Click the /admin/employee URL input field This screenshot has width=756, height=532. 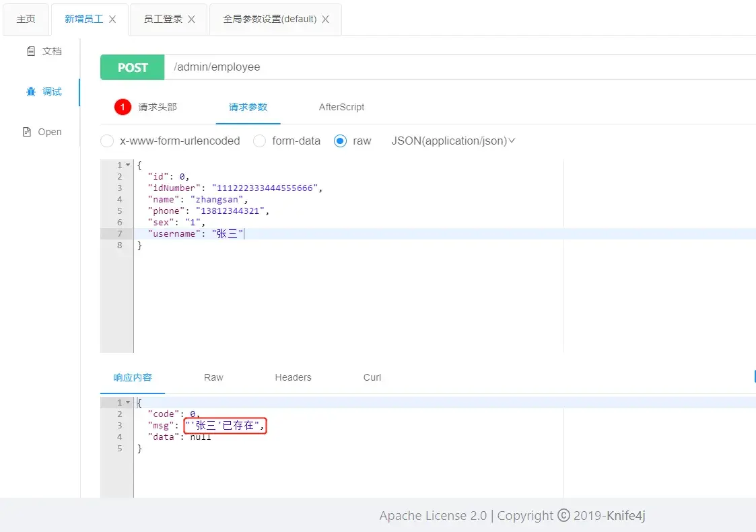pyautogui.click(x=458, y=67)
